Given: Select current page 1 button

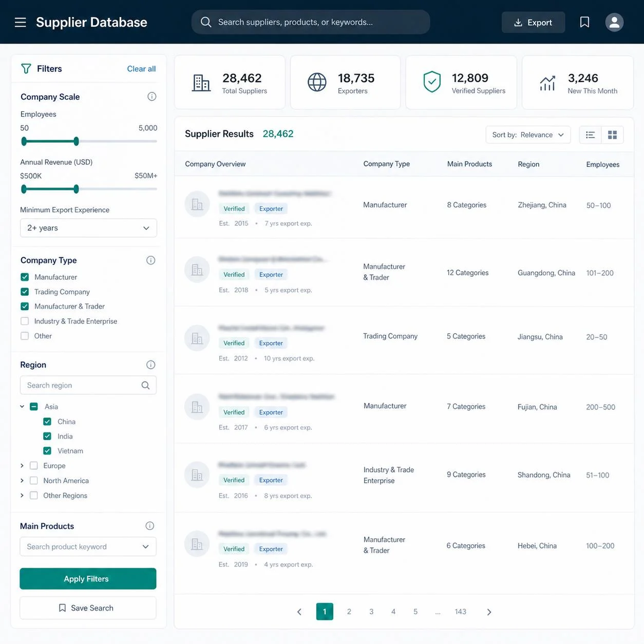Looking at the screenshot, I should coord(325,612).
